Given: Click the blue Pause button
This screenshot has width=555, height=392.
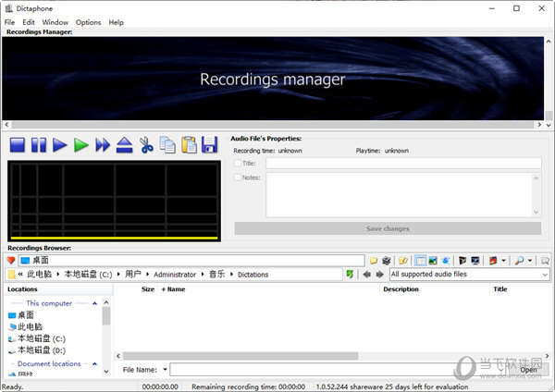Looking at the screenshot, I should (x=39, y=145).
